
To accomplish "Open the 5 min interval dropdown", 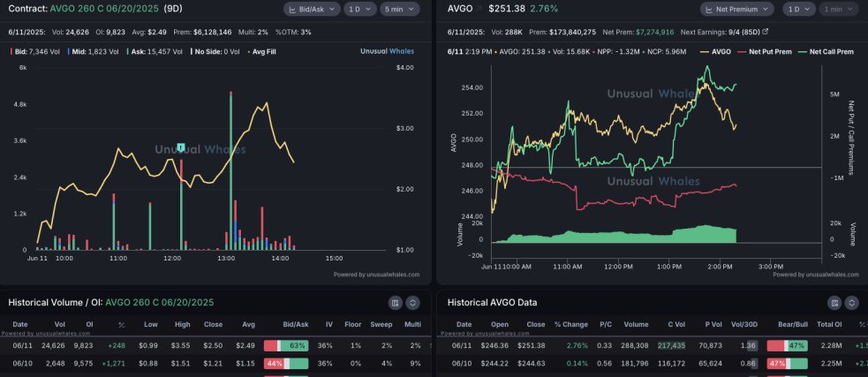I will tap(400, 9).
